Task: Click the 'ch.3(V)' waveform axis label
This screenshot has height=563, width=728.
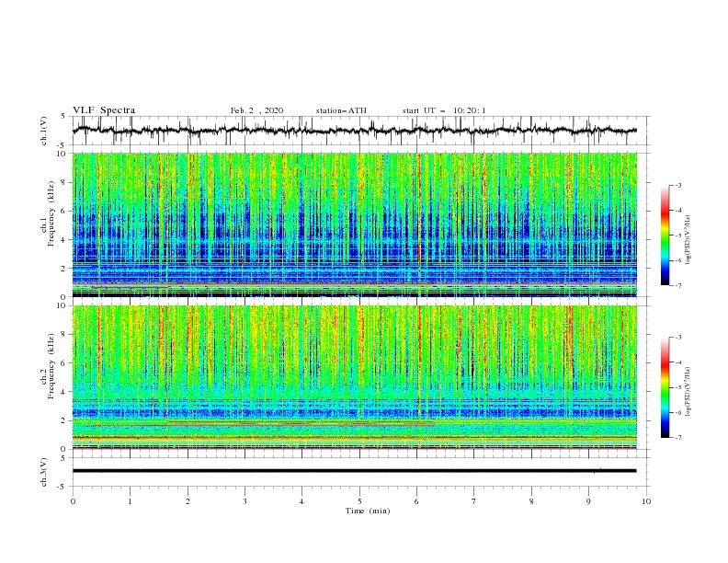Action: [x=44, y=472]
